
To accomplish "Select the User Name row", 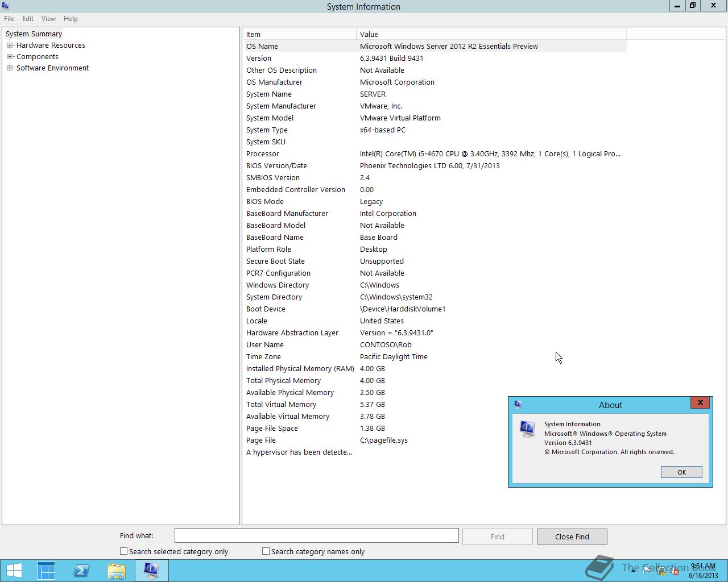I will click(435, 344).
